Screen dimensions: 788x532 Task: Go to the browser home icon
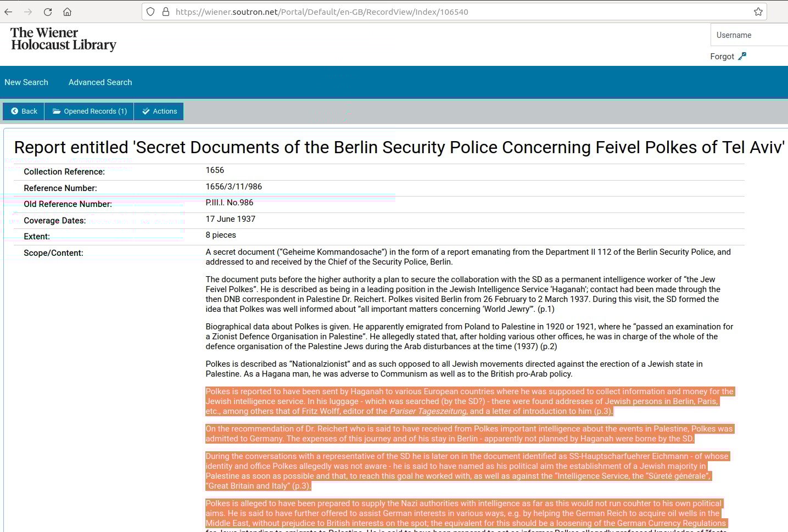click(x=67, y=12)
